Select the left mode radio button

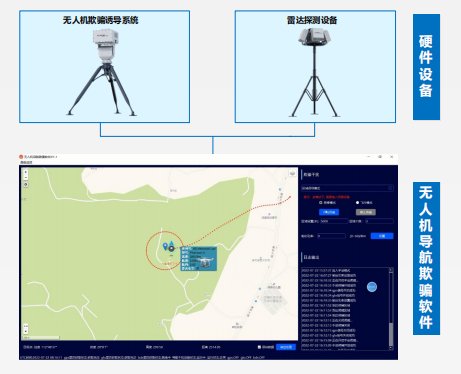321,203
